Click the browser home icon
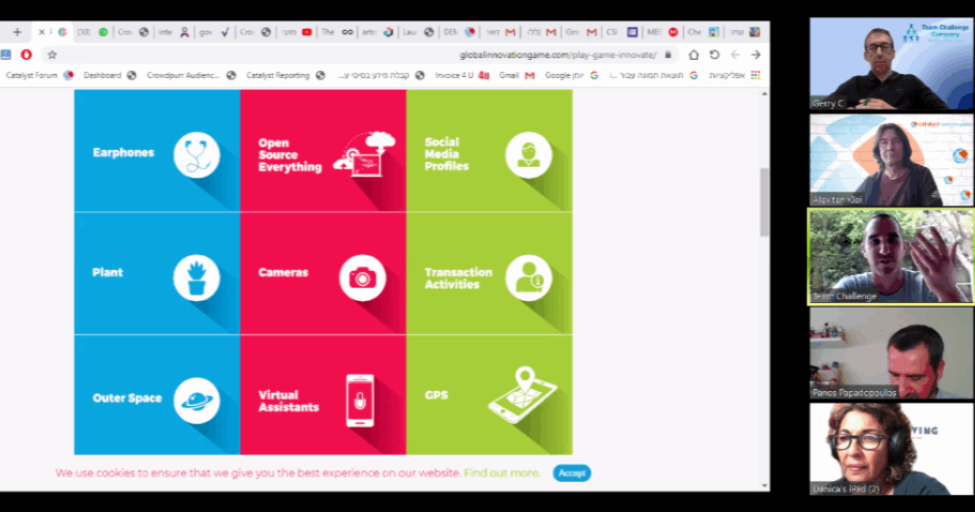The height and width of the screenshot is (512, 975). click(693, 55)
